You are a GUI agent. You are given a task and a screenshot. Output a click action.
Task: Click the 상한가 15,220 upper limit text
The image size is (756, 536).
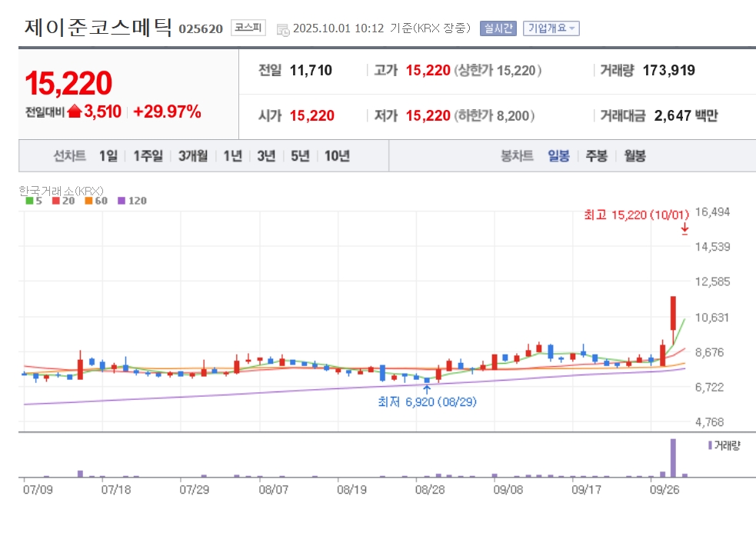pyautogui.click(x=498, y=71)
